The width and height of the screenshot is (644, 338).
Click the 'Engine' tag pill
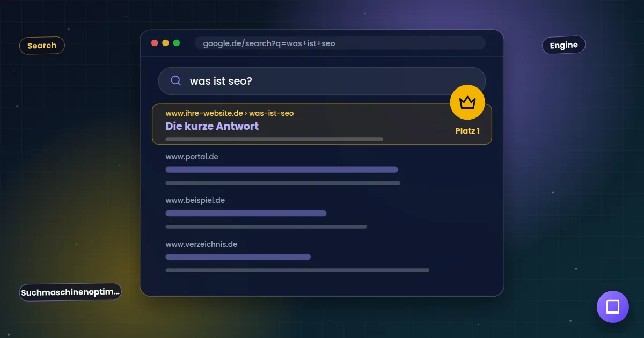563,45
